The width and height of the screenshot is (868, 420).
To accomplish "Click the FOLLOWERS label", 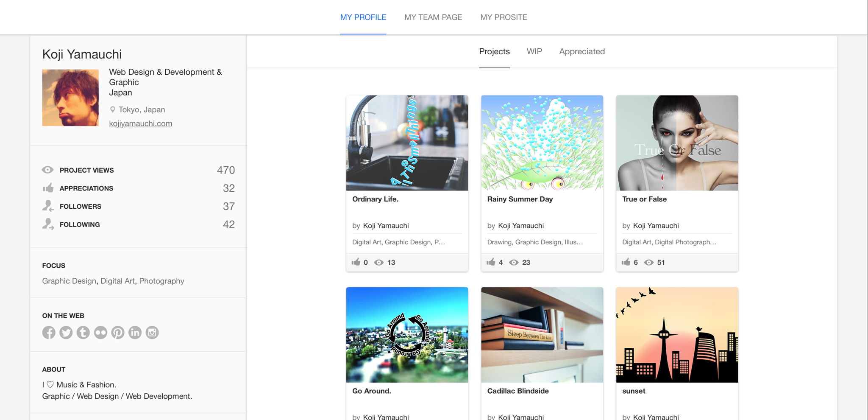I will click(x=81, y=207).
